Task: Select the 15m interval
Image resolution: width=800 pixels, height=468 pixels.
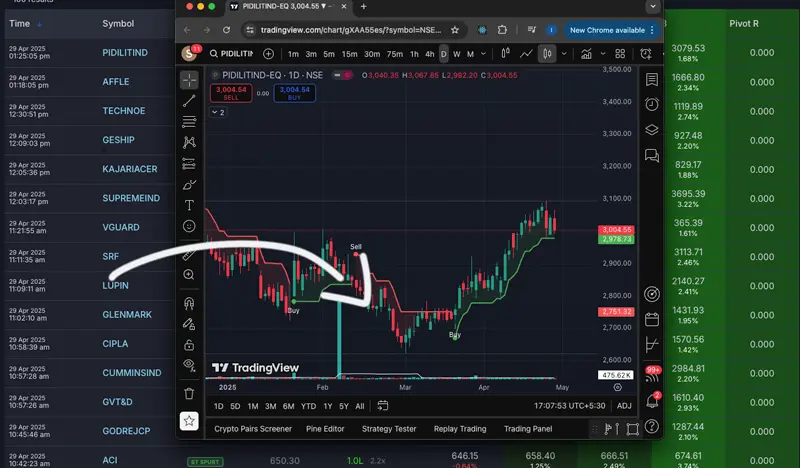Action: 349,54
